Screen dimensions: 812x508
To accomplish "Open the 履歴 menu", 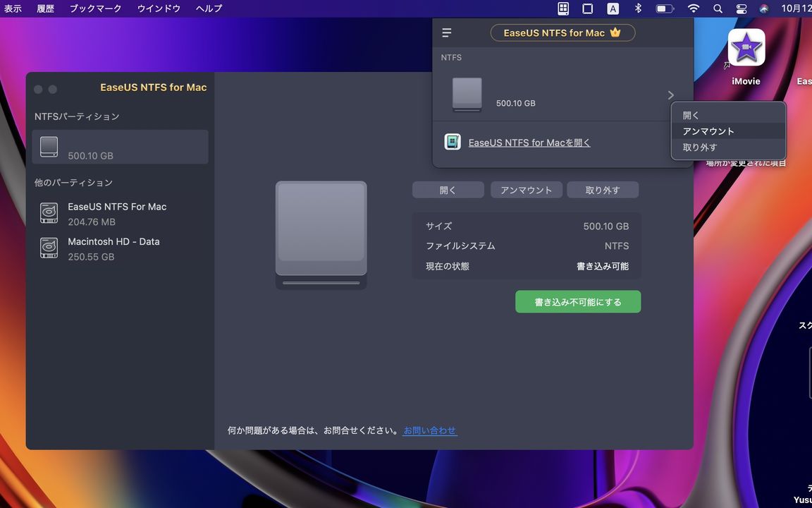I will (46, 8).
